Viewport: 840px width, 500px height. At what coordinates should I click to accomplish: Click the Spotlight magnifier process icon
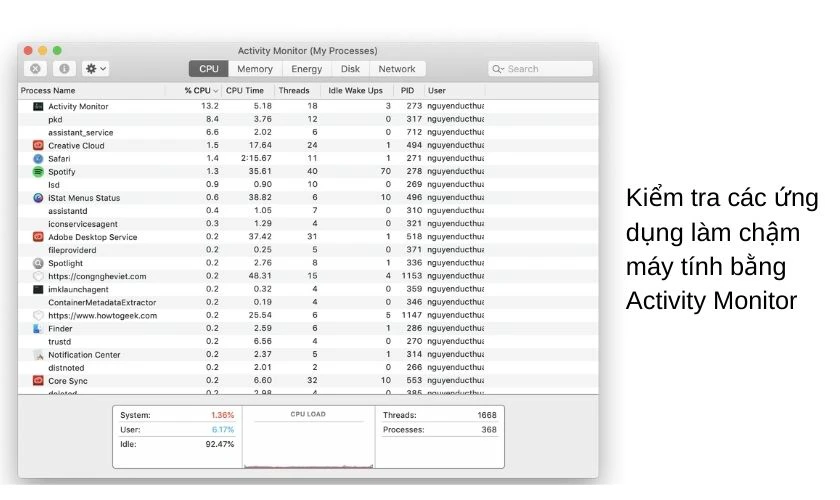pyautogui.click(x=38, y=263)
